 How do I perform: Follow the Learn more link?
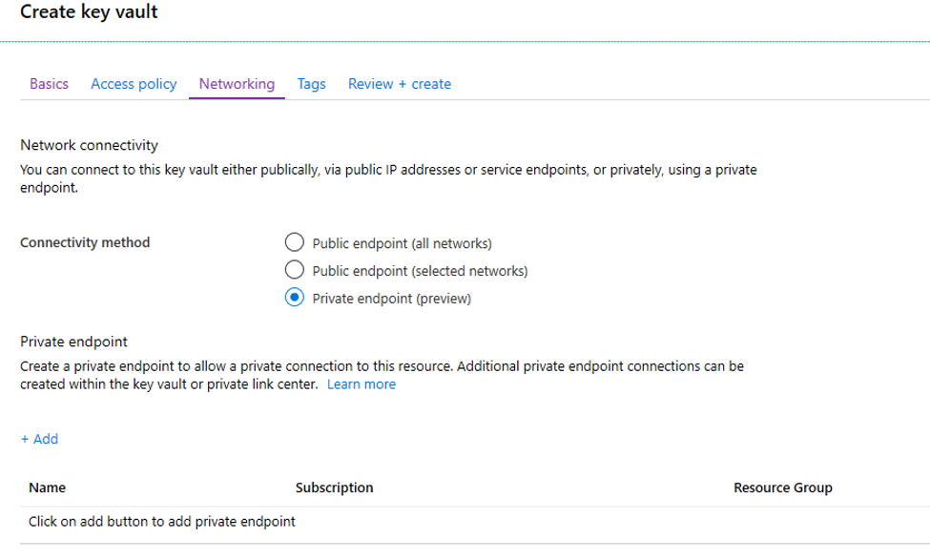[361, 384]
